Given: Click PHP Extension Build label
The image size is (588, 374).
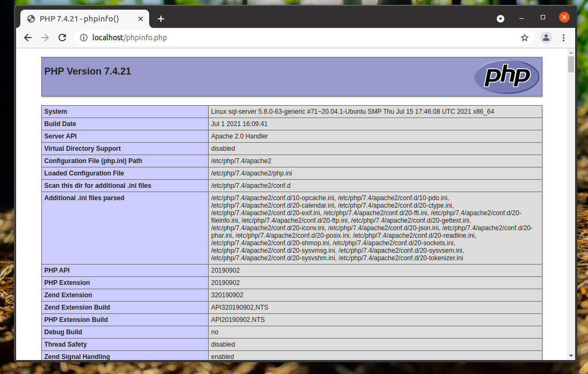Looking at the screenshot, I should 76,320.
